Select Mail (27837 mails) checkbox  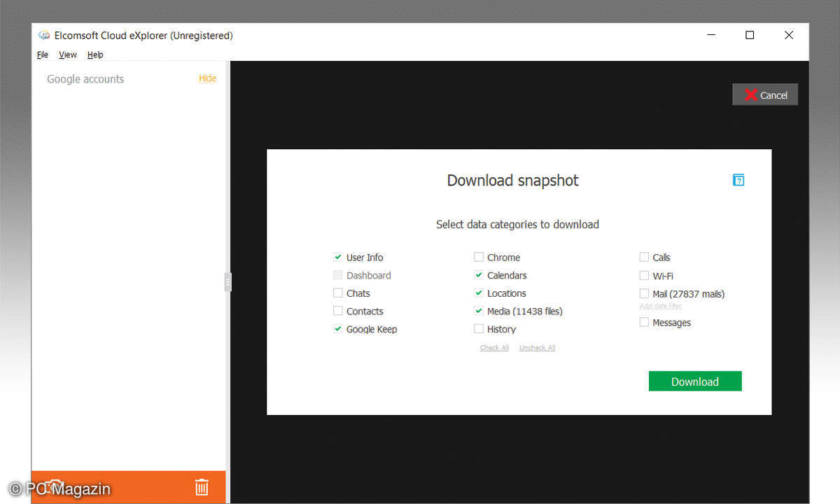(x=644, y=294)
